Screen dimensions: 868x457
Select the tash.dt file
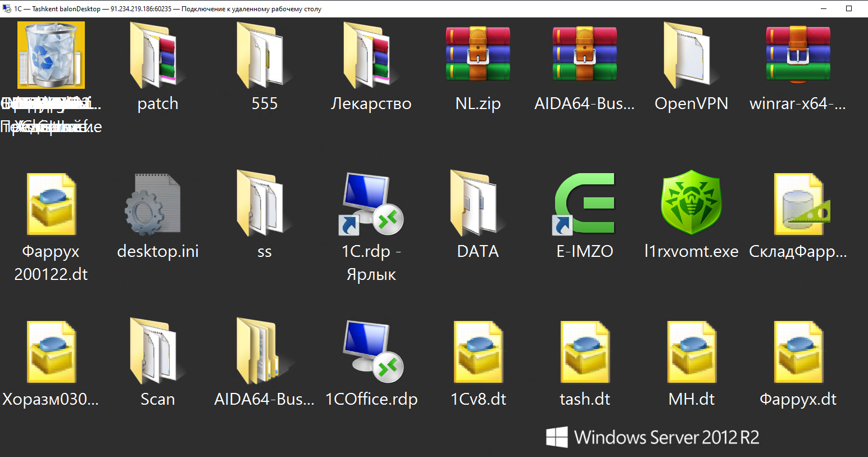(585, 352)
